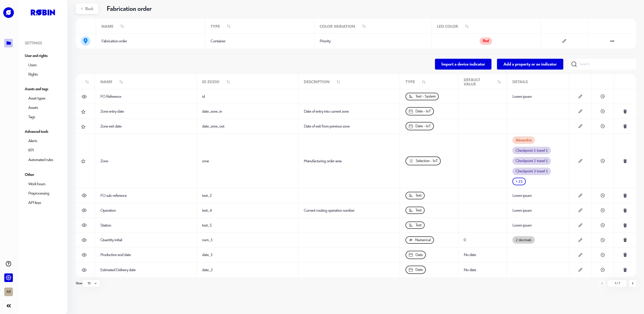View history of Zone exit date

[x=603, y=126]
